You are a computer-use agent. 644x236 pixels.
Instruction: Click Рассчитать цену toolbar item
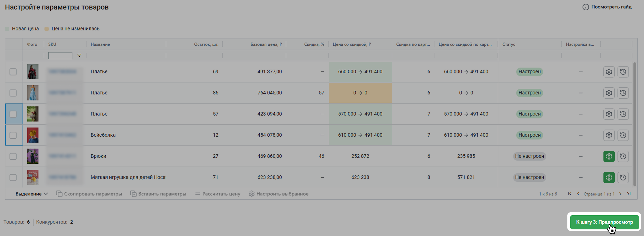pyautogui.click(x=218, y=194)
